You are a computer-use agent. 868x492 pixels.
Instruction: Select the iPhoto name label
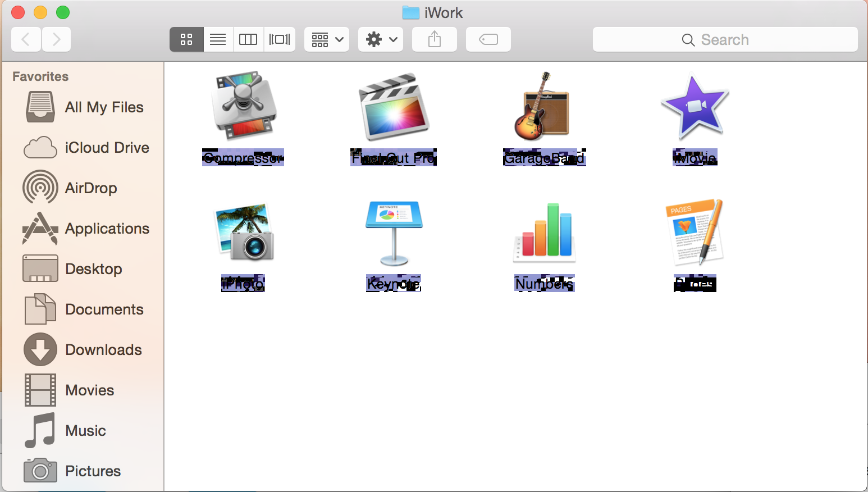tap(243, 284)
